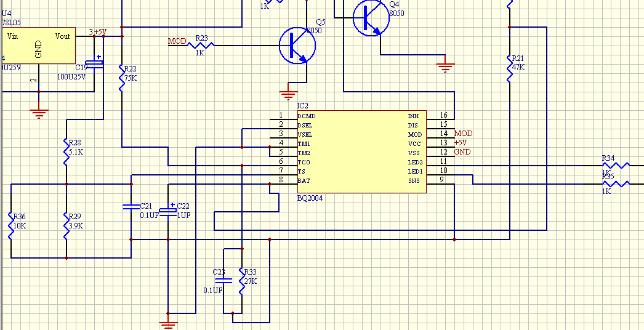Click the LED2 pin name
Image resolution: width=644 pixels, height=330 pixels.
tap(415, 163)
